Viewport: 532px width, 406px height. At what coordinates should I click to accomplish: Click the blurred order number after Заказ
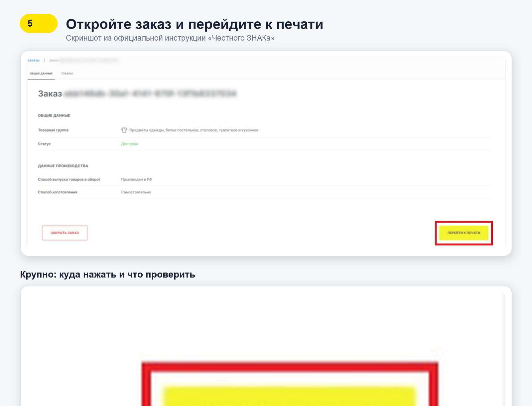tap(150, 94)
